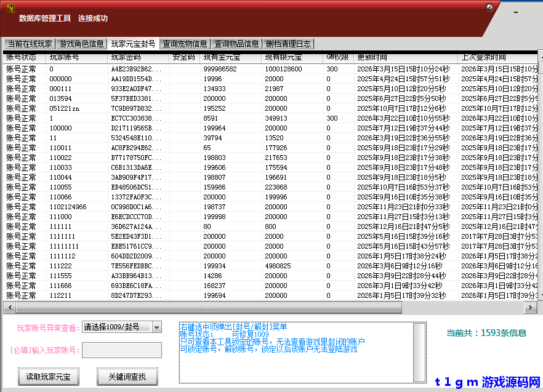Click the horizontal scrollbar's left arrow
Screen dimensions: 543x392
click(x=9, y=306)
